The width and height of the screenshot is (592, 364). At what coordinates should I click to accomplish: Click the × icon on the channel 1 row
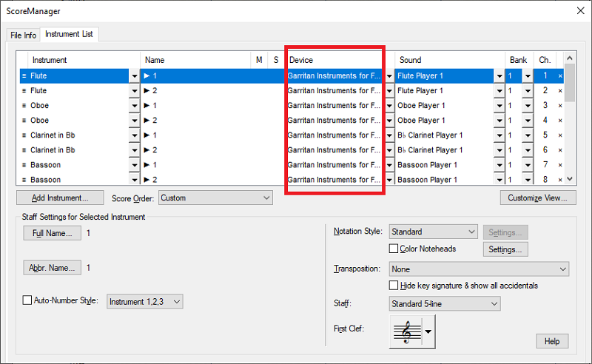coord(560,75)
